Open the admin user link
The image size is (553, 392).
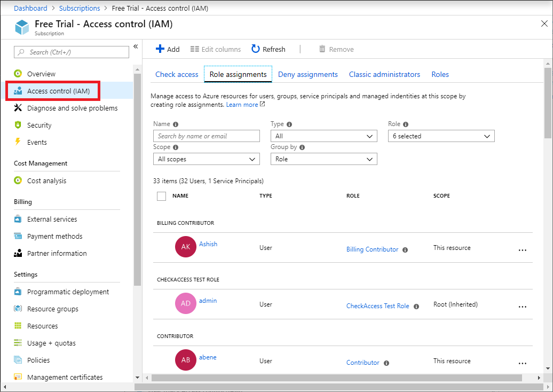208,300
